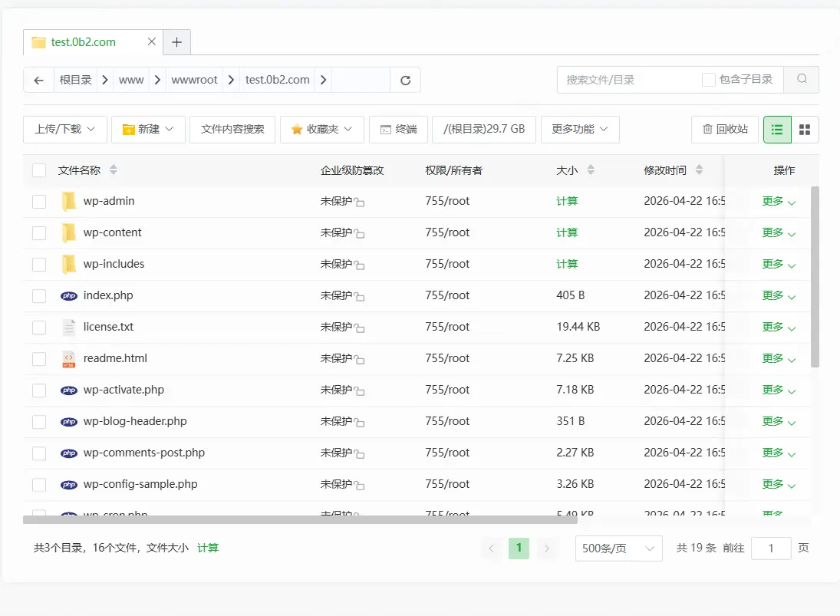The width and height of the screenshot is (840, 616).
Task: Open the wp-blog-header.php file name
Action: coord(135,422)
